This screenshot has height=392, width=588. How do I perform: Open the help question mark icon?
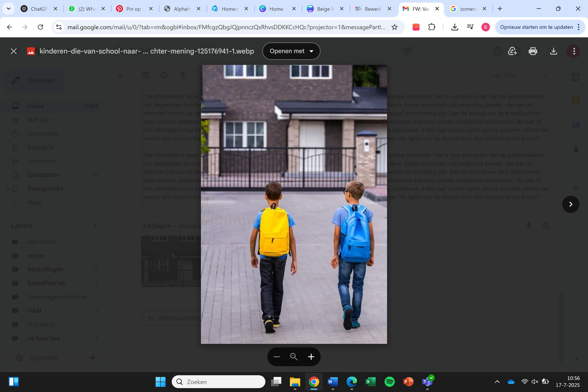498,51
